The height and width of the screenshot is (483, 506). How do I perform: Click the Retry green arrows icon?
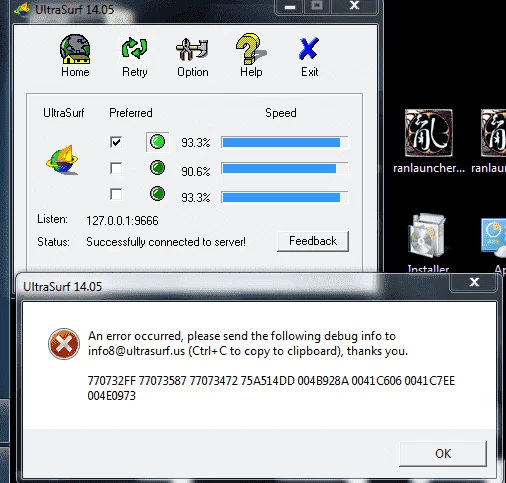click(x=134, y=49)
